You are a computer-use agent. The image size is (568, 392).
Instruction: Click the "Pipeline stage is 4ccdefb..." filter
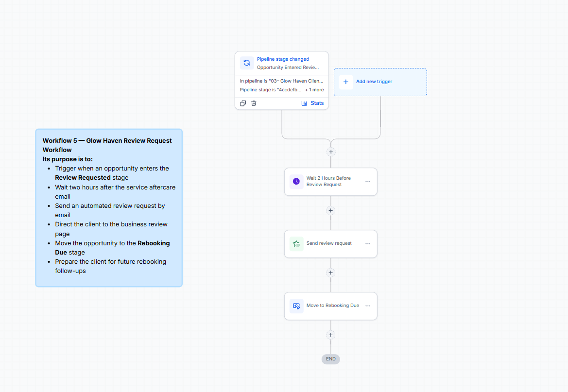270,90
